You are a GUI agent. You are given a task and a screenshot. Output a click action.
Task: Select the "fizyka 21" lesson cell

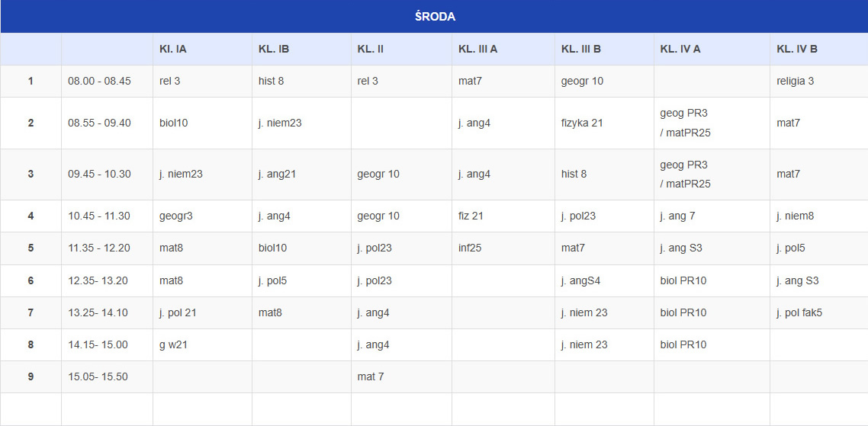[x=582, y=123]
